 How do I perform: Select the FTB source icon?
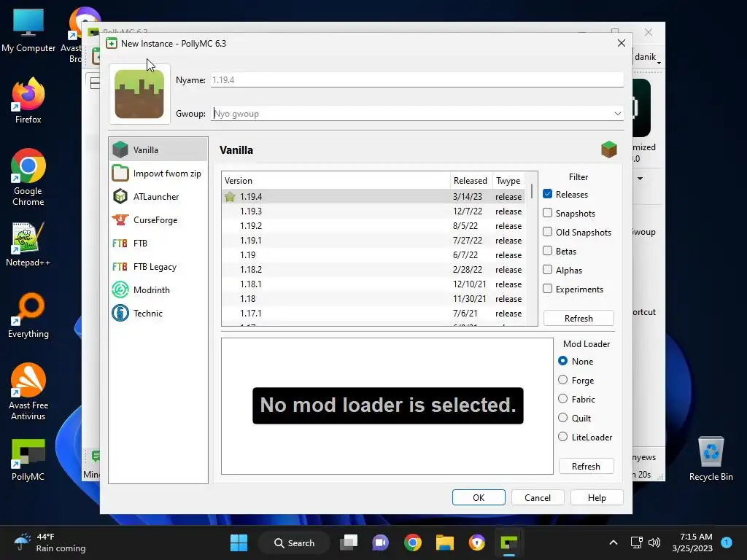coord(120,243)
